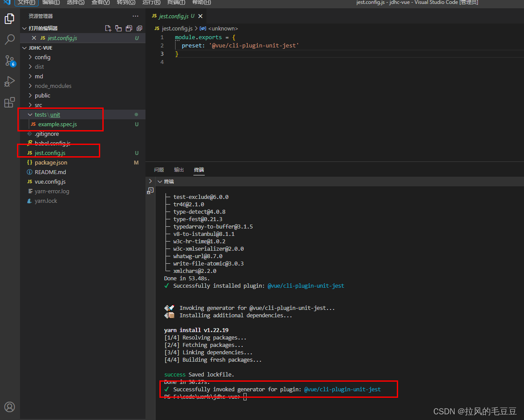This screenshot has width=524, height=420.
Task: Click the preset: '@vue/cli-plugin-unit-jest' code line
Action: point(240,45)
